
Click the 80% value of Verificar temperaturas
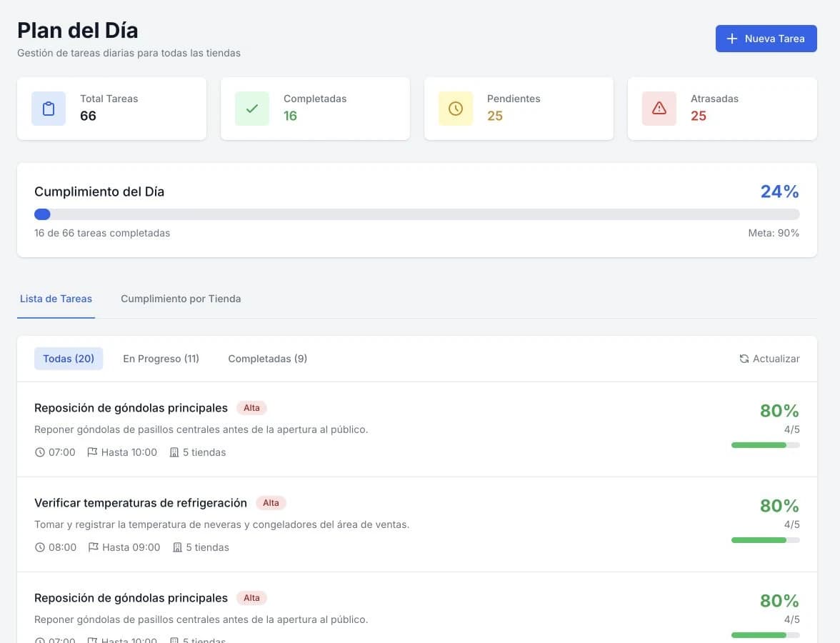tap(779, 505)
